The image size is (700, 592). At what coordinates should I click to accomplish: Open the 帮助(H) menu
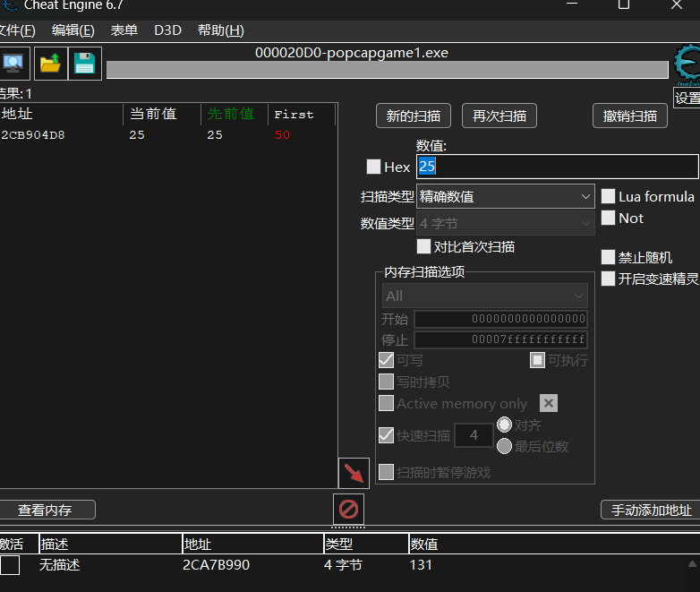[x=221, y=30]
